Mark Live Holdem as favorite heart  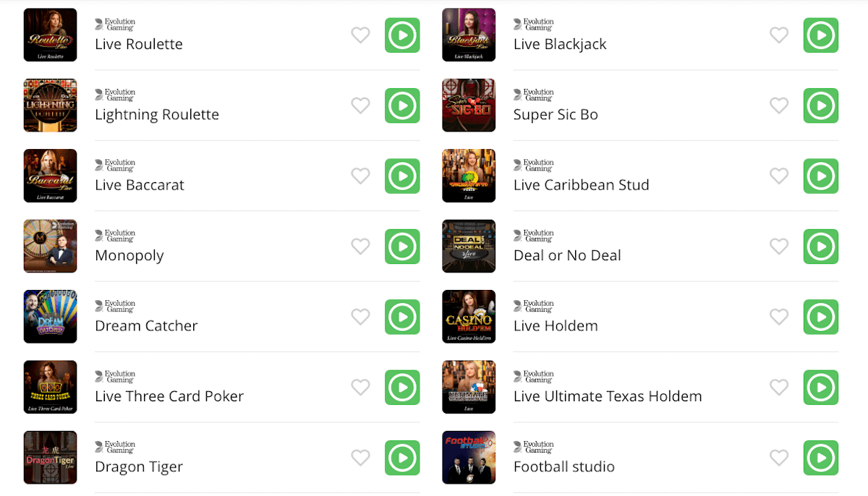(x=779, y=317)
